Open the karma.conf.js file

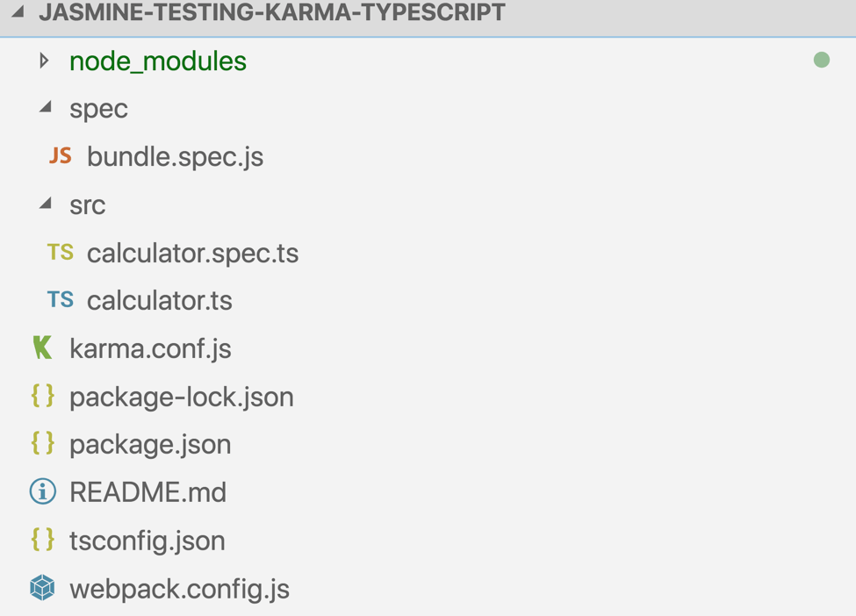click(151, 348)
